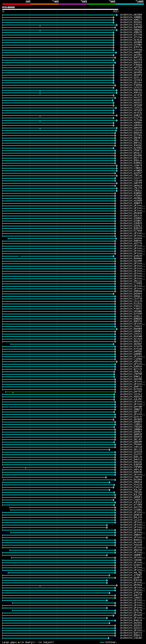
Task: Select the UniRef100_Q6SKP4 label
Action: coord(131,75)
